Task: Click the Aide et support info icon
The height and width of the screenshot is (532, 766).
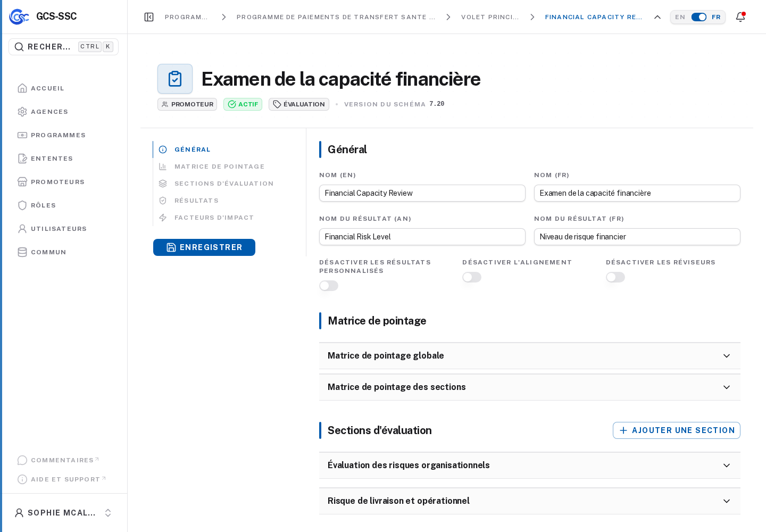Action: [22, 479]
